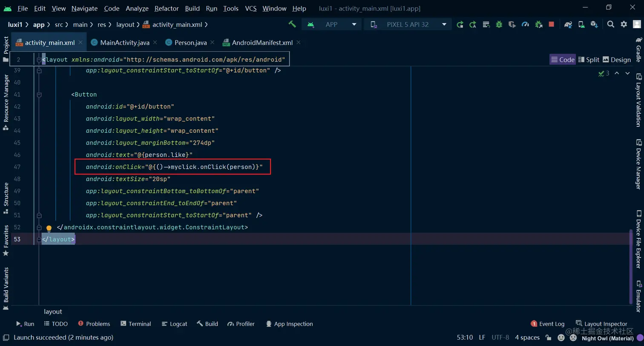Open the Event Log panel
This screenshot has width=644, height=346.
pos(547,324)
